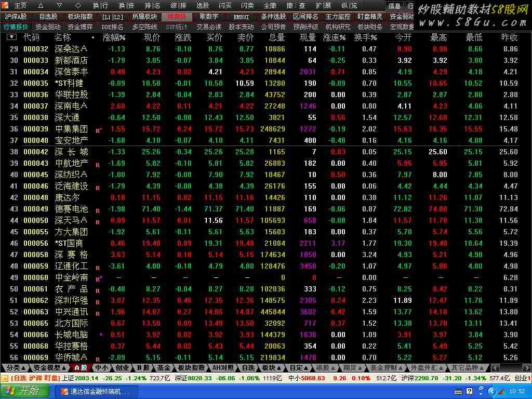The height and width of the screenshot is (399, 532).
Task: Switch to the 创业 bottom tab
Action: (122, 367)
